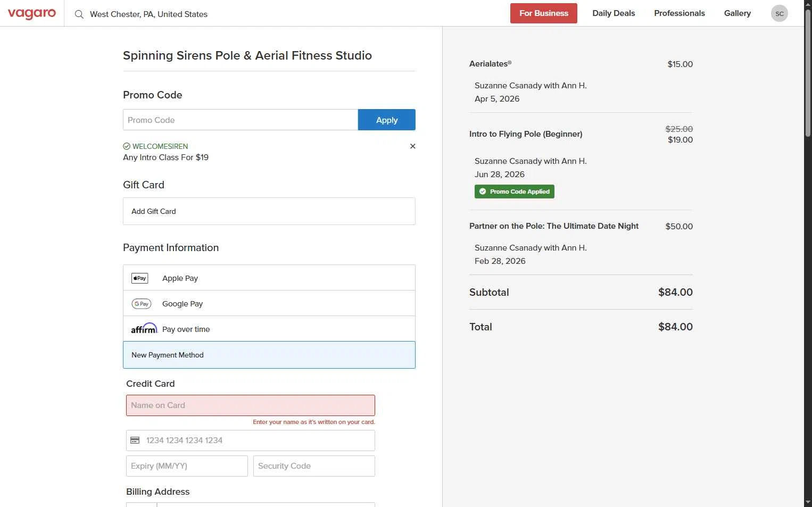
Task: Click the Aerialates class name
Action: pos(490,64)
